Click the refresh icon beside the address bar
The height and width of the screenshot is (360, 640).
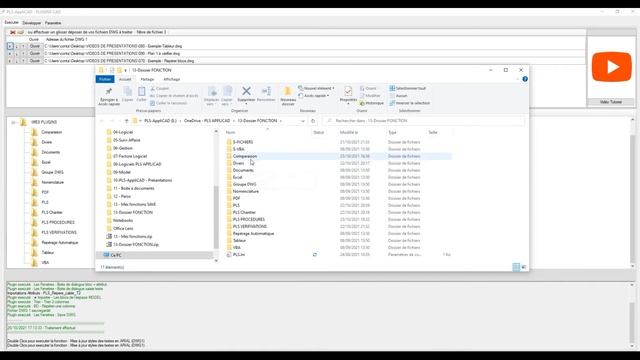[x=313, y=121]
